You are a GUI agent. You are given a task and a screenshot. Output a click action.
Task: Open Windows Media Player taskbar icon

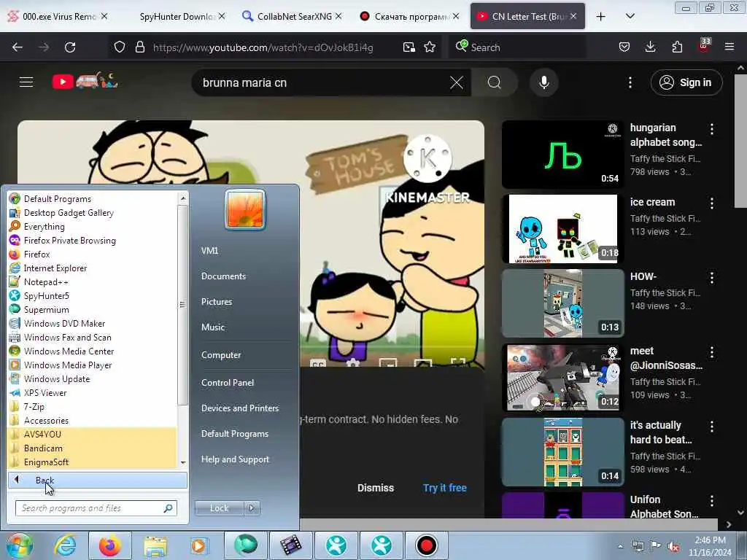pyautogui.click(x=199, y=545)
